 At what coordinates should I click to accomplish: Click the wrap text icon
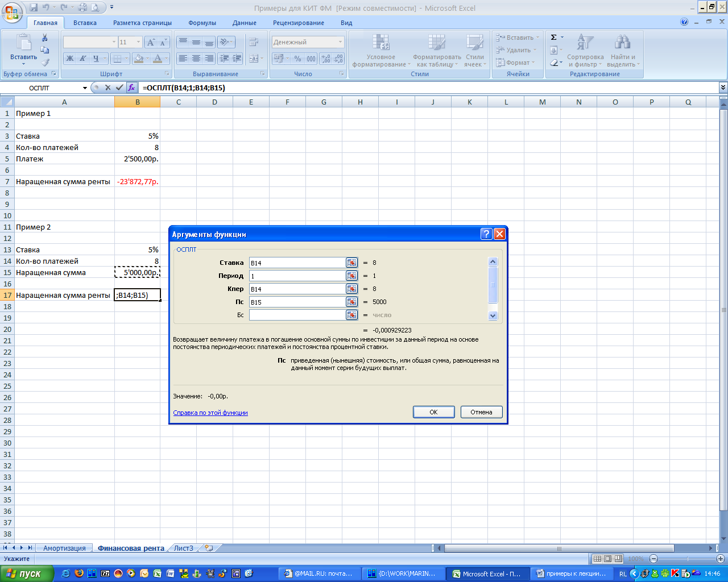click(x=254, y=42)
